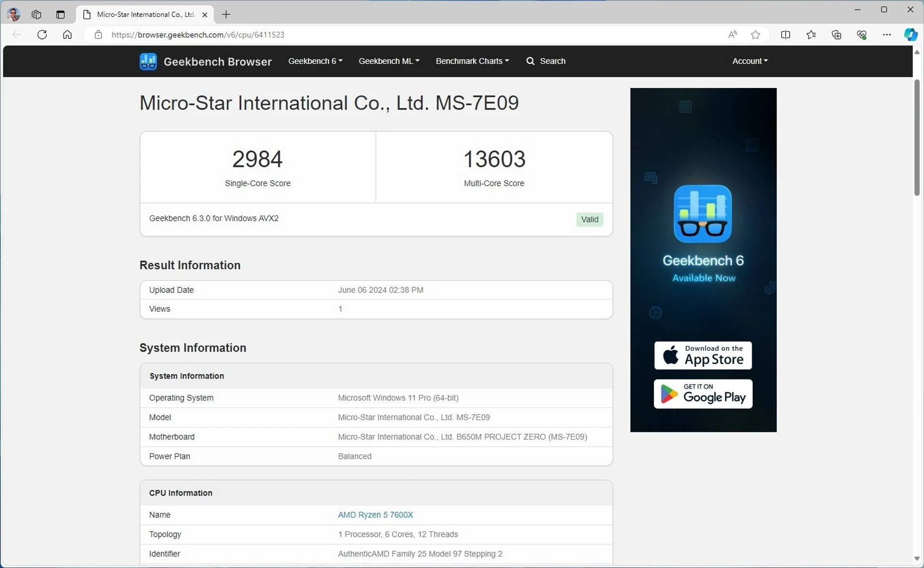Click the Geekbench logo icon
The image size is (924, 568).
click(x=148, y=62)
